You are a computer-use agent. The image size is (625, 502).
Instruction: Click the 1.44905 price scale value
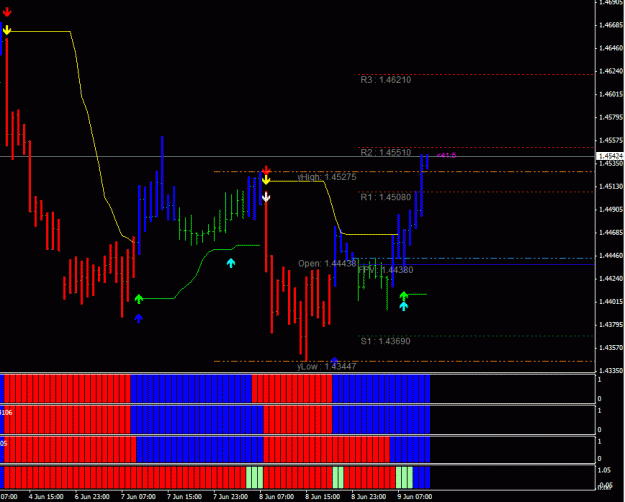coord(611,209)
